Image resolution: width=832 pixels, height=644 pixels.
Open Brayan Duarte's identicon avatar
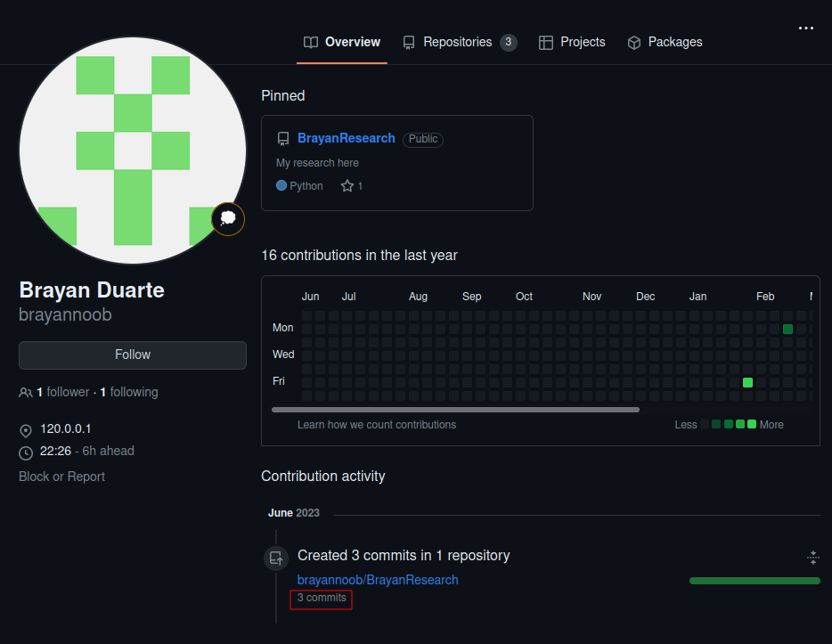[133, 151]
